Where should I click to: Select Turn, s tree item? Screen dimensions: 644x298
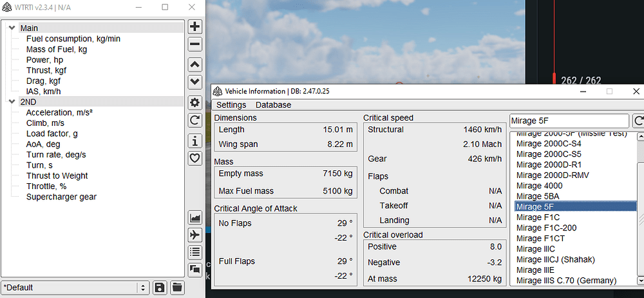click(40, 165)
